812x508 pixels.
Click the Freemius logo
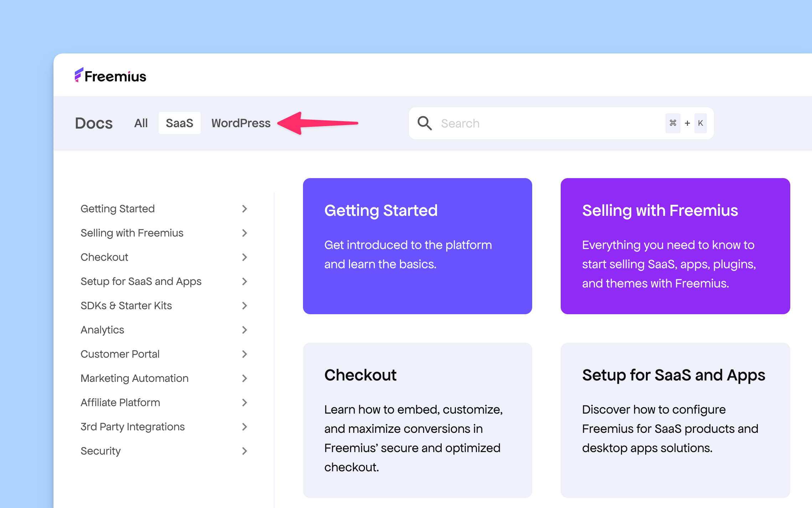(111, 76)
